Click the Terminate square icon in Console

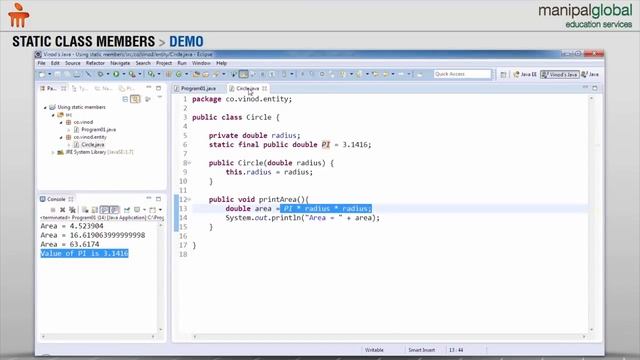click(x=53, y=210)
